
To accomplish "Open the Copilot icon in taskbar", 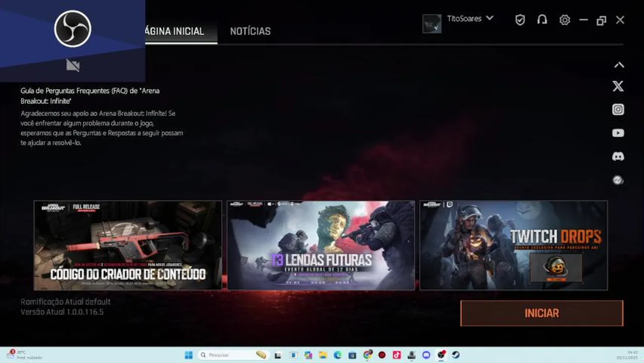I will 308,355.
